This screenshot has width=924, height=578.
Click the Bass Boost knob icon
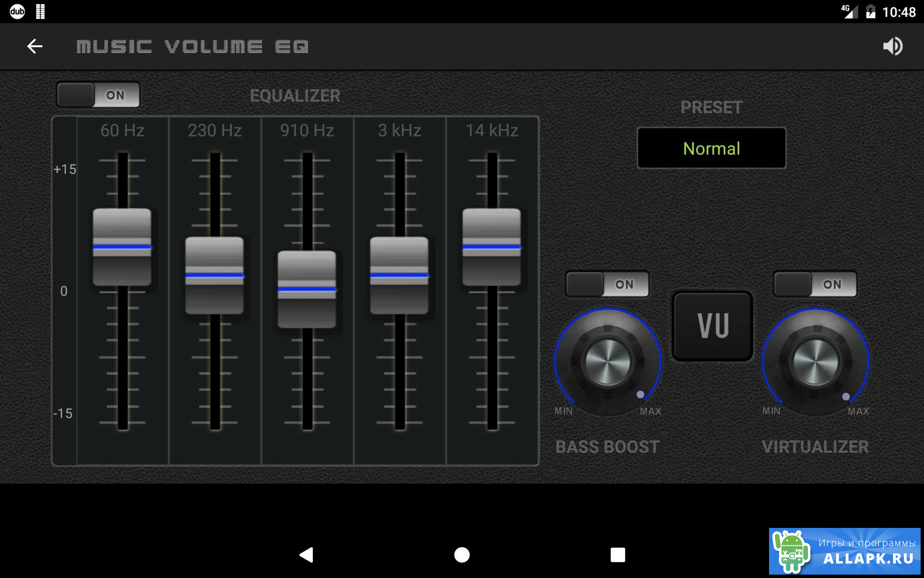click(x=607, y=359)
